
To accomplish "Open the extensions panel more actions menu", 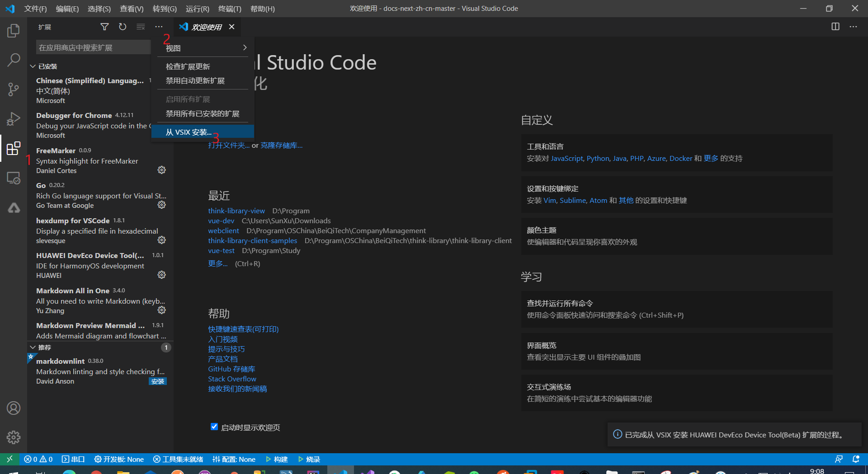I will (159, 27).
